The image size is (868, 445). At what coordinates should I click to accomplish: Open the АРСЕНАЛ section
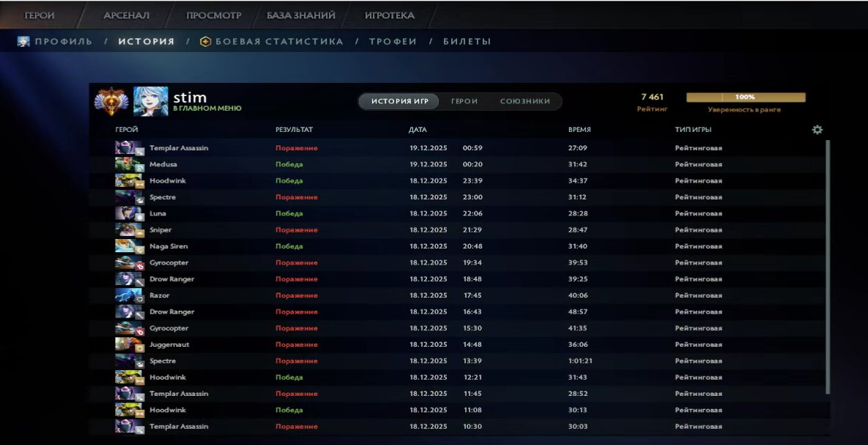tap(127, 14)
